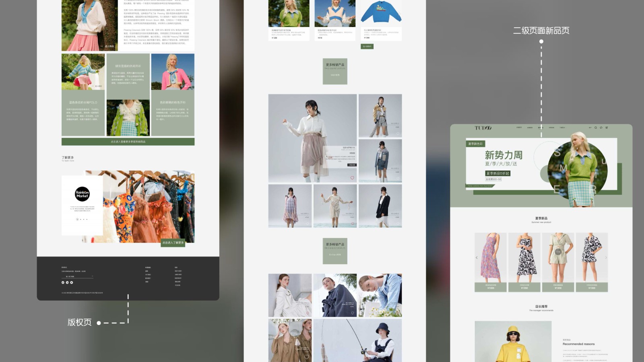
Task: Click the TUDOO logo in the header
Action: [483, 128]
